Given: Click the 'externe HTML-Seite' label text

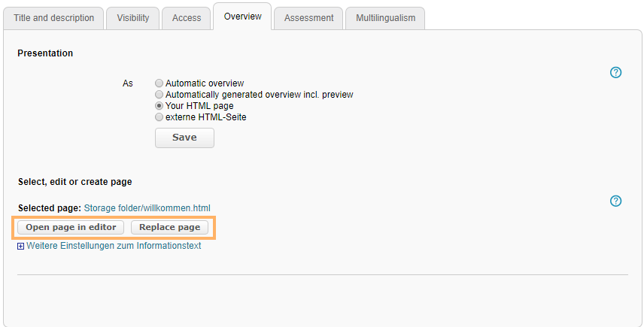Looking at the screenshot, I should [x=205, y=117].
